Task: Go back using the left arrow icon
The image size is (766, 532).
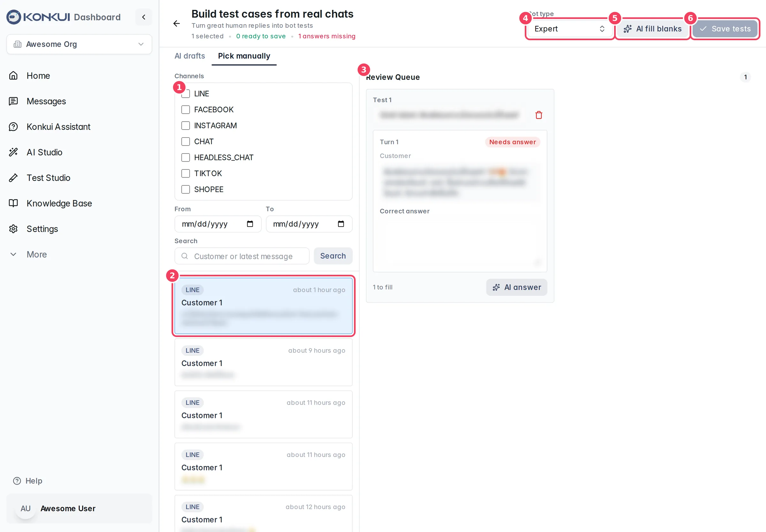Action: pos(177,23)
